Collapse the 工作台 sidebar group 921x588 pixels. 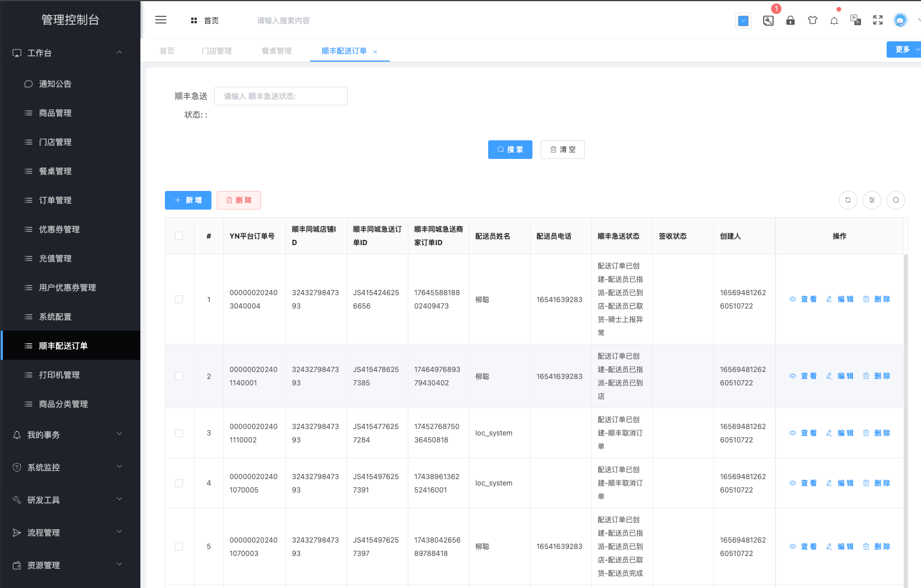pyautogui.click(x=70, y=53)
